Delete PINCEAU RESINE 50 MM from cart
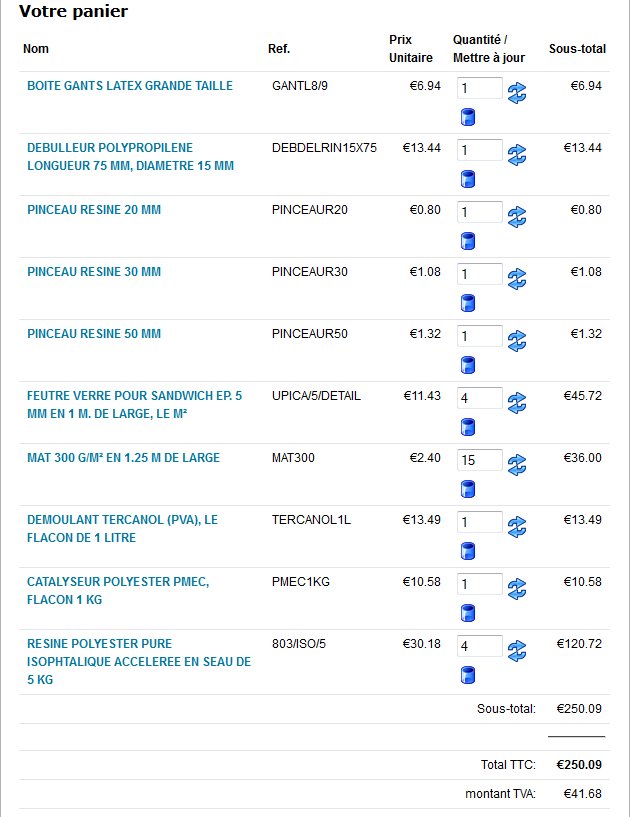 click(x=467, y=365)
